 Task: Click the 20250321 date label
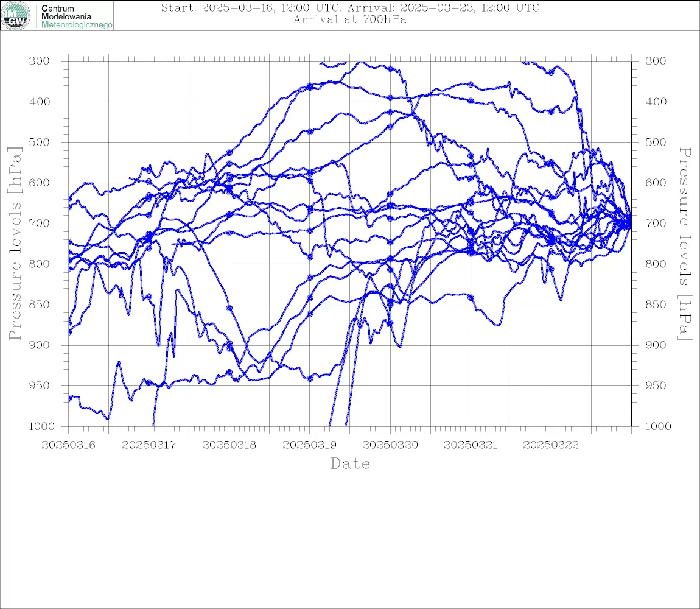(x=471, y=445)
